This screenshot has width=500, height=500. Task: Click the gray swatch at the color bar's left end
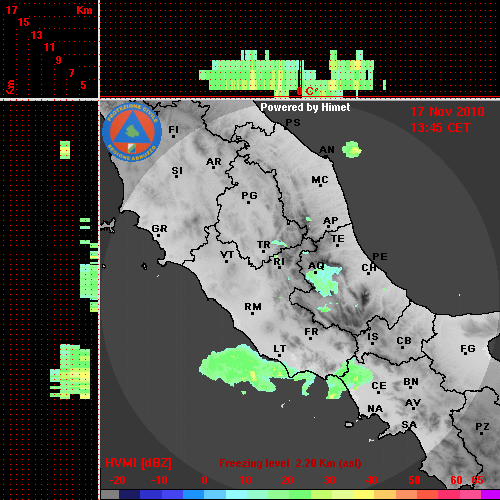click(110, 494)
